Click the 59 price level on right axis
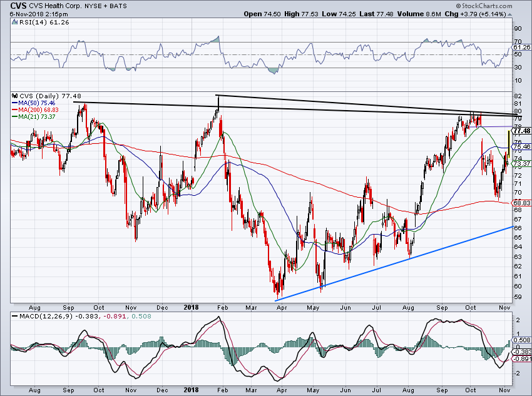 pyautogui.click(x=518, y=297)
